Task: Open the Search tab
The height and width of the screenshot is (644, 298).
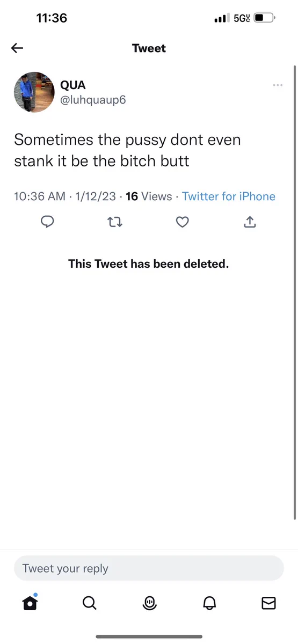Action: [90, 603]
